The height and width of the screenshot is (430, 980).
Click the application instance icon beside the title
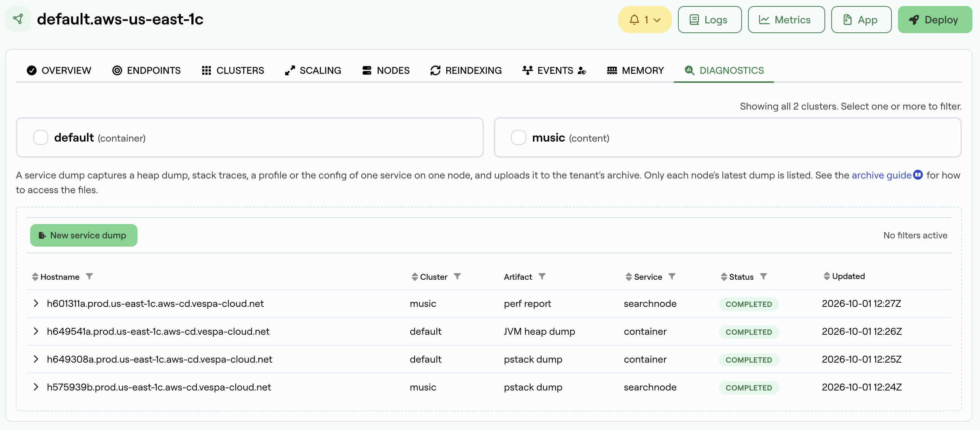[18, 19]
